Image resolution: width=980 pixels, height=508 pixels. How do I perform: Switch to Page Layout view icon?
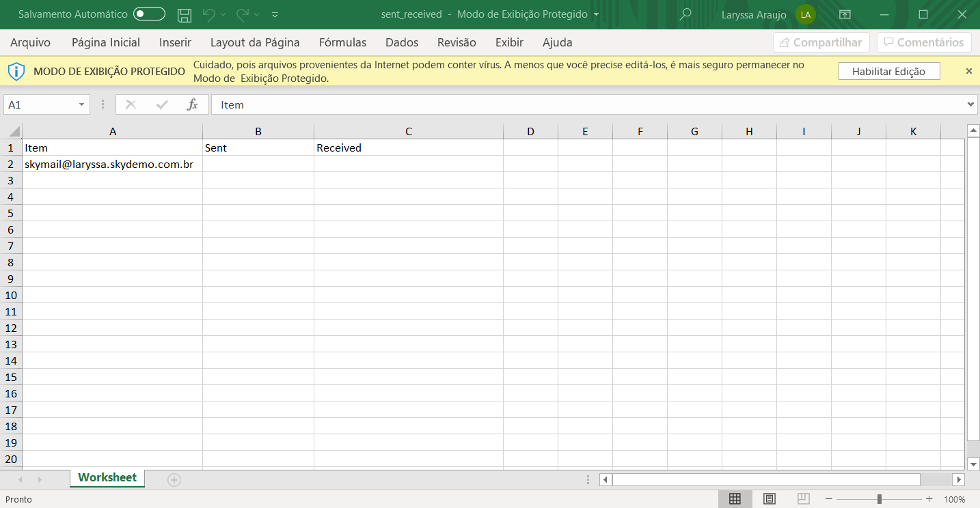pos(769,499)
